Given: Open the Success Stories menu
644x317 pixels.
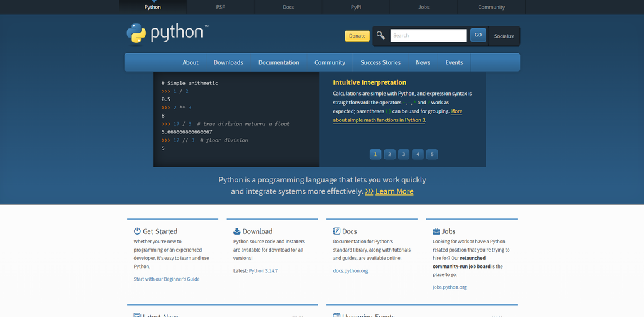Looking at the screenshot, I should click(380, 62).
